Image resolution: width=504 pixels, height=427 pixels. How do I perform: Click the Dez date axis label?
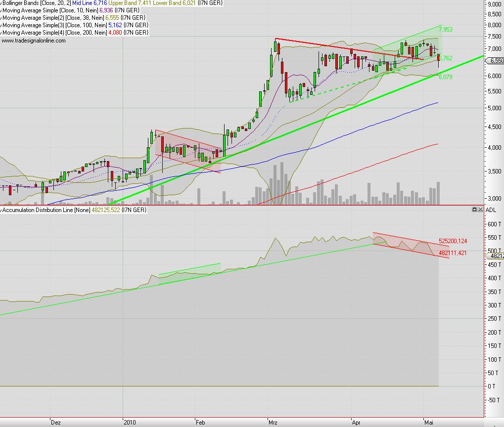(56, 423)
